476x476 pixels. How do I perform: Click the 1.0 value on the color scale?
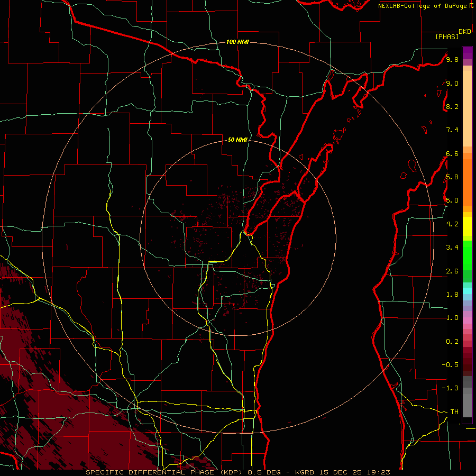tap(452, 318)
